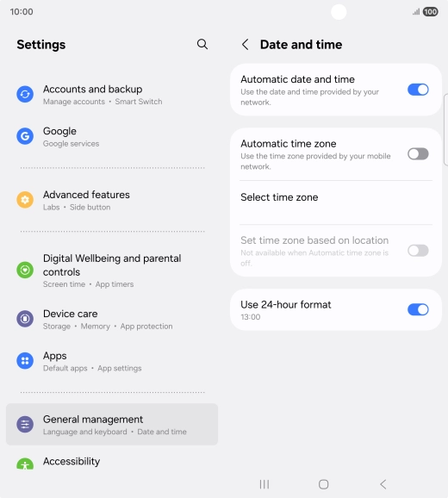Image resolution: width=448 pixels, height=498 pixels.
Task: Tap the Device care icon
Action: [25, 319]
